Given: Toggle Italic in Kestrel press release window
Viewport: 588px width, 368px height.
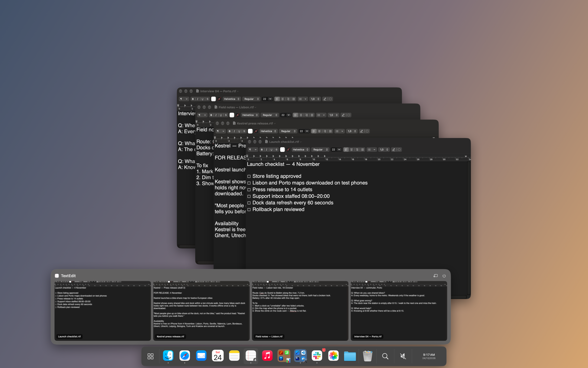Looking at the screenshot, I should pyautogui.click(x=234, y=131).
